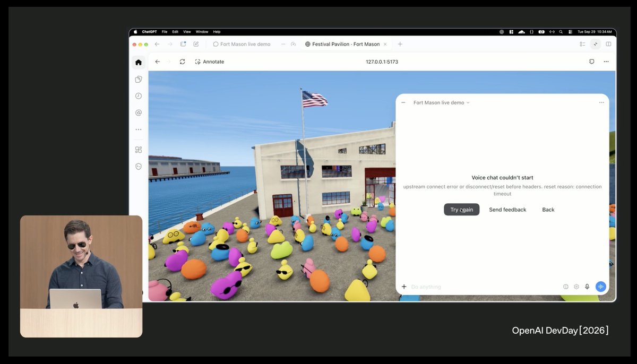Click the gear icon in the chat input bar
Image resolution: width=637 pixels, height=364 pixels.
pos(576,287)
